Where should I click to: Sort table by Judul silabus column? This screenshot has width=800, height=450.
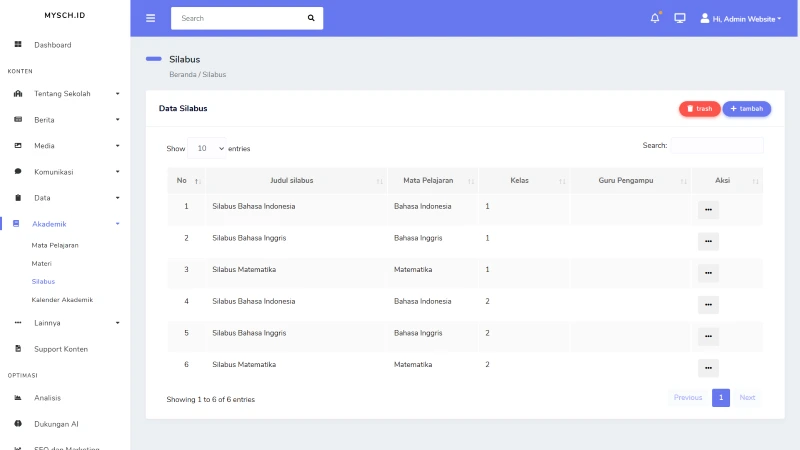coord(293,181)
